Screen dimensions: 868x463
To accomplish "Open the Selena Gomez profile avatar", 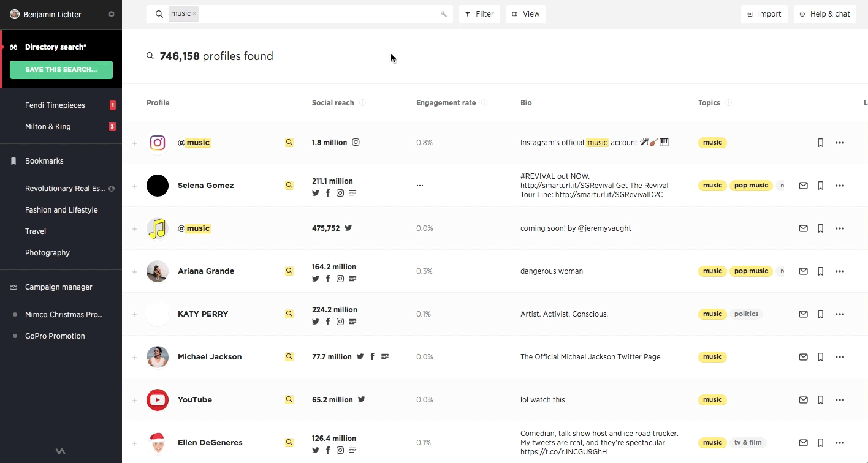I will 158,186.
